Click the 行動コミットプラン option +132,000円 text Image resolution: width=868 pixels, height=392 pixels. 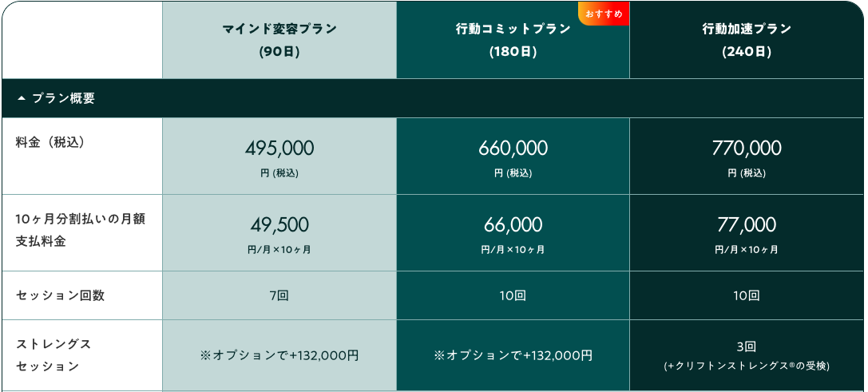pyautogui.click(x=513, y=355)
